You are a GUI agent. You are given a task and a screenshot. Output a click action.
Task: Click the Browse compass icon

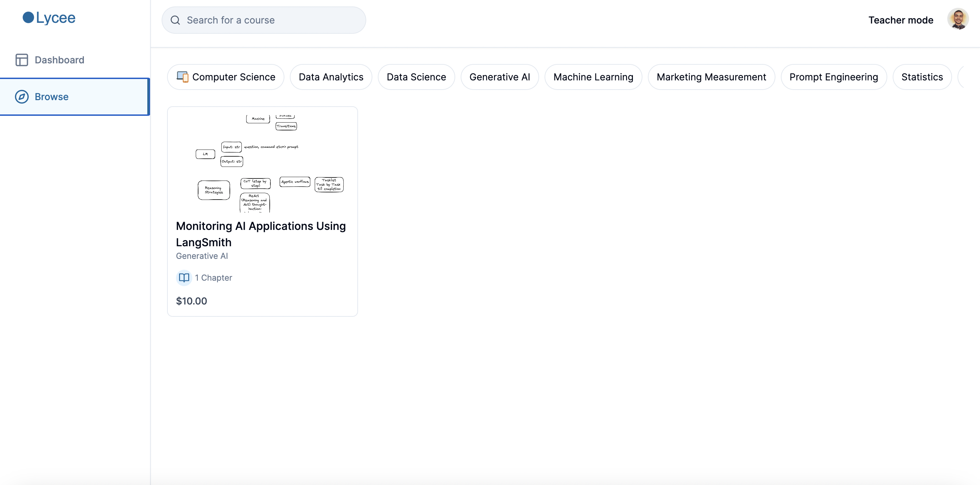pyautogui.click(x=22, y=97)
